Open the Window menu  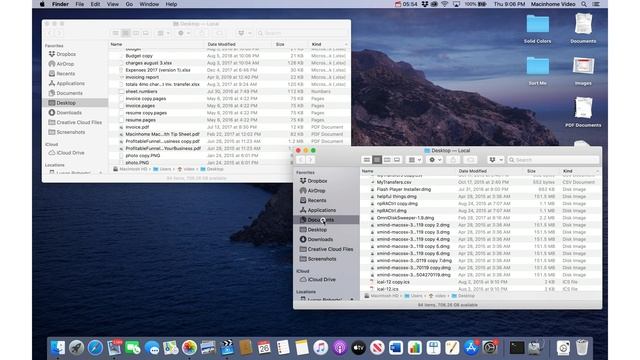(x=149, y=4)
